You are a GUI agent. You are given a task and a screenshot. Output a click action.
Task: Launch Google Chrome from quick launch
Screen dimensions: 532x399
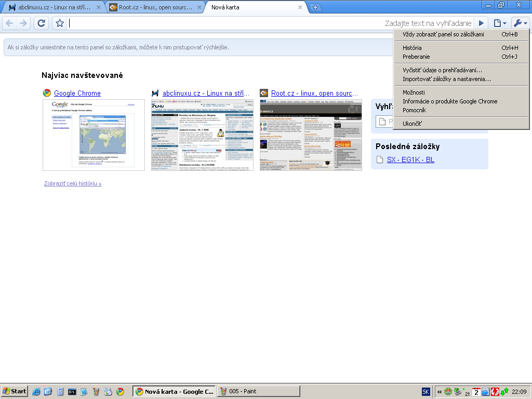[120, 392]
